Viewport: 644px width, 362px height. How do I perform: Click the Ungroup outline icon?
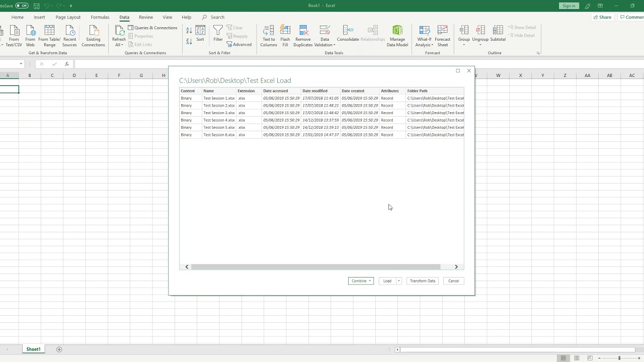(x=480, y=30)
